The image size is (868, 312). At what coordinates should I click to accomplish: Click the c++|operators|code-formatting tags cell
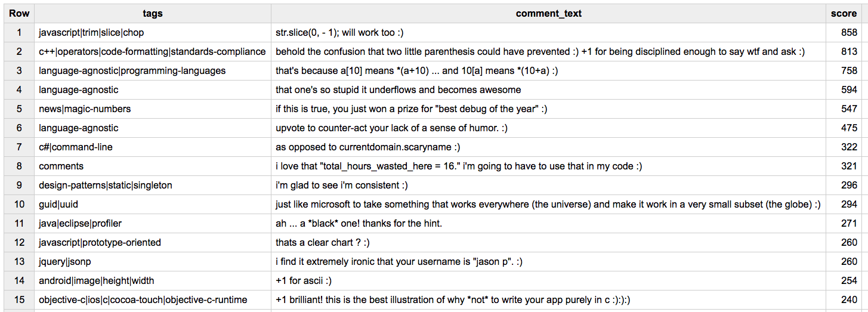tap(152, 52)
